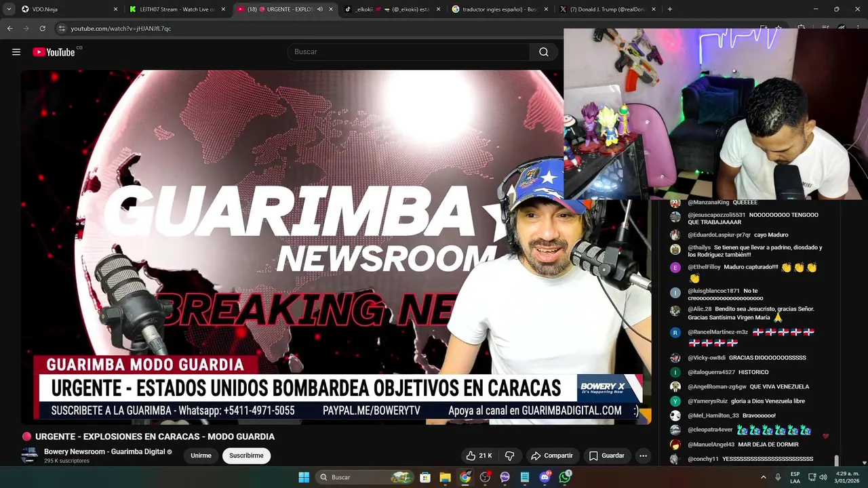This screenshot has height=488, width=868.
Task: Click the Windows taskbar Buscar search box
Action: coord(365,477)
